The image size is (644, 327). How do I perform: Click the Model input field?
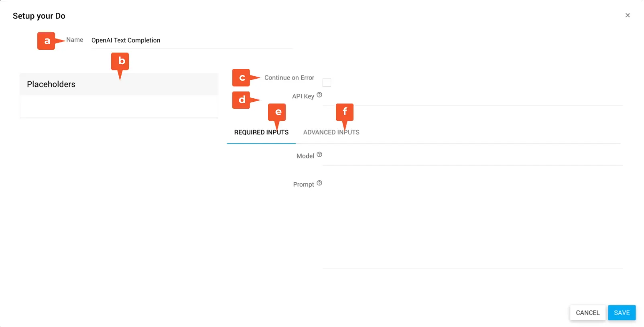(472, 157)
